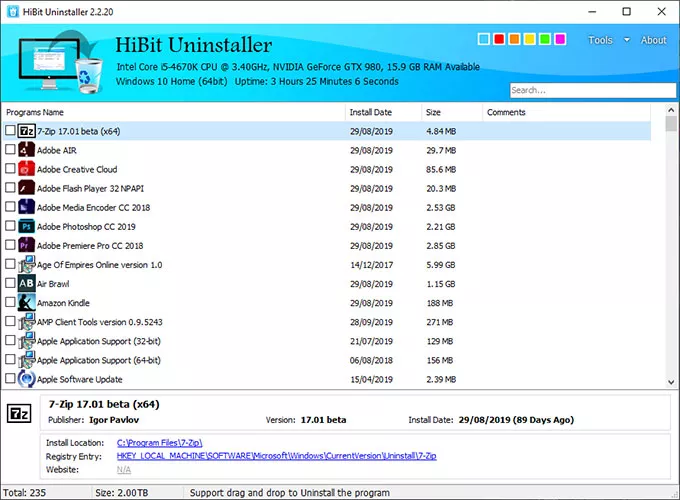Click the Age Of Empires Online icon
This screenshot has height=500, width=680.
click(26, 265)
